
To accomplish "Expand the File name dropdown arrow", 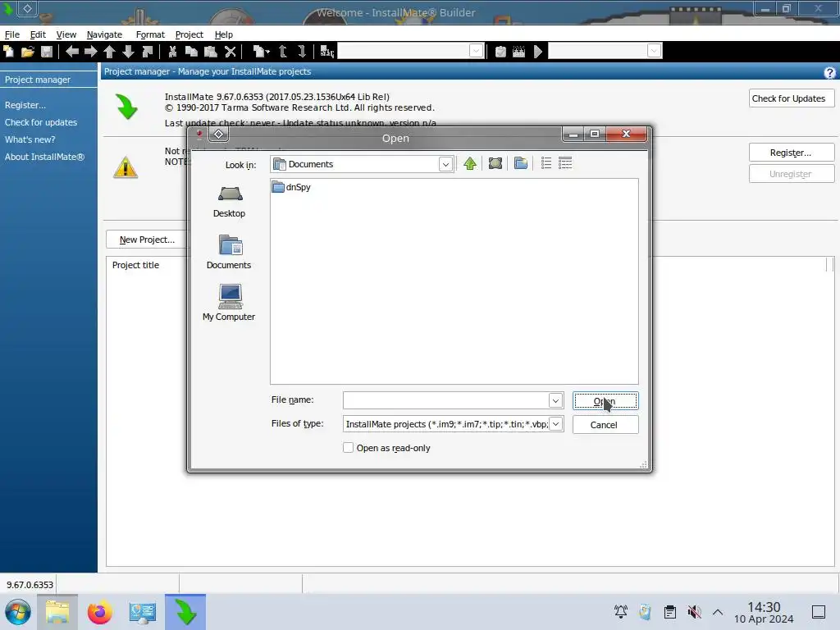I will point(555,400).
